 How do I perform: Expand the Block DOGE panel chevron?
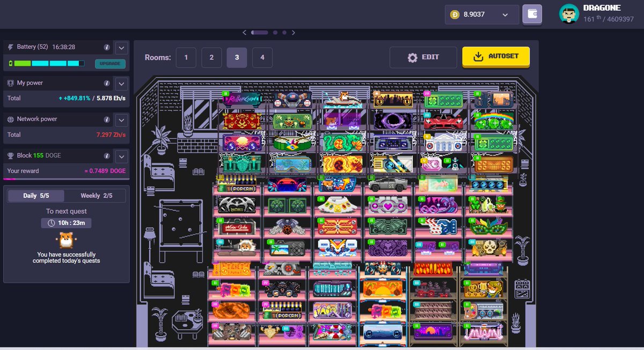point(122,155)
